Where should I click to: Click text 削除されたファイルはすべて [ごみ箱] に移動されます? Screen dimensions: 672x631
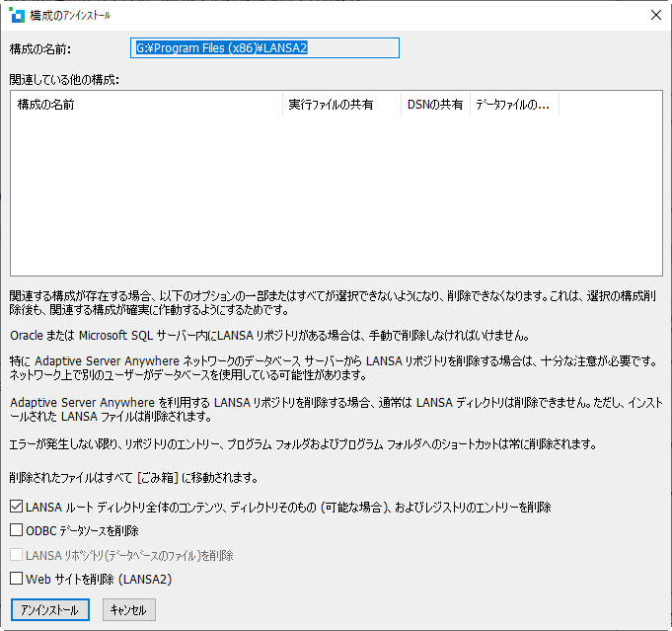click(x=133, y=477)
